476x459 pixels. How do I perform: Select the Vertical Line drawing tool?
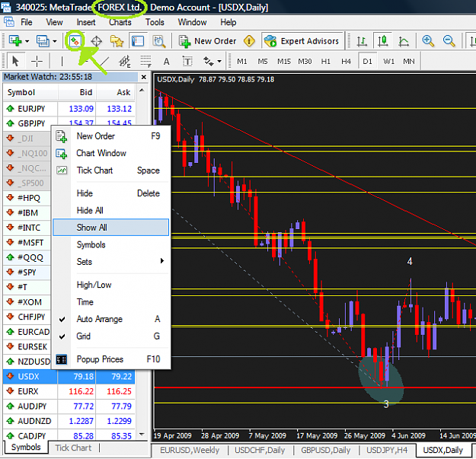click(x=62, y=62)
